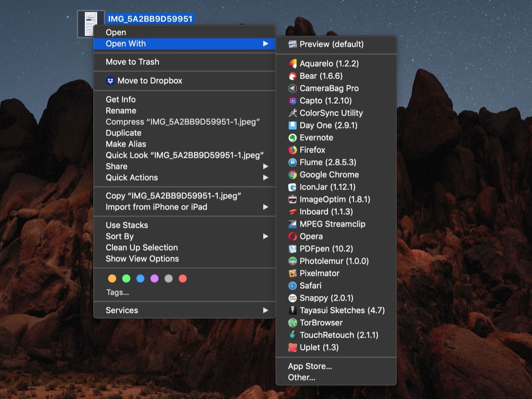Select Make Alias

185,144
